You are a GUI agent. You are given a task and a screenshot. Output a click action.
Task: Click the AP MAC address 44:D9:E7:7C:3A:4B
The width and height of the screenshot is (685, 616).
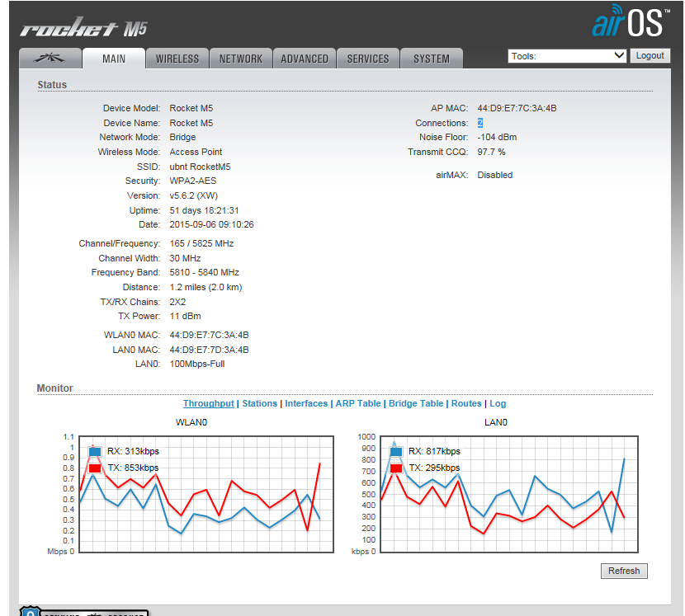tap(517, 108)
